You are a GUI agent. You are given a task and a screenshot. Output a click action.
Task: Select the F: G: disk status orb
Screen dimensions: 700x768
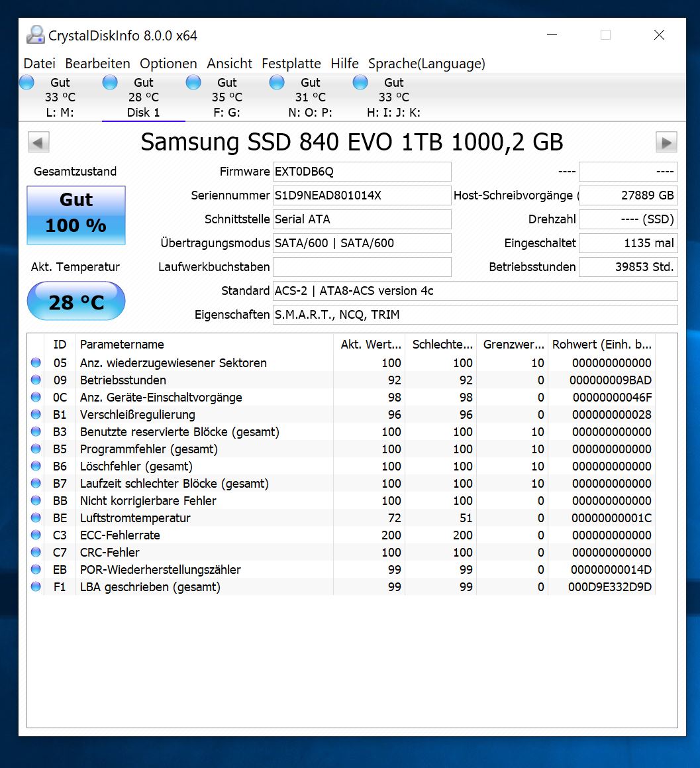[x=193, y=82]
